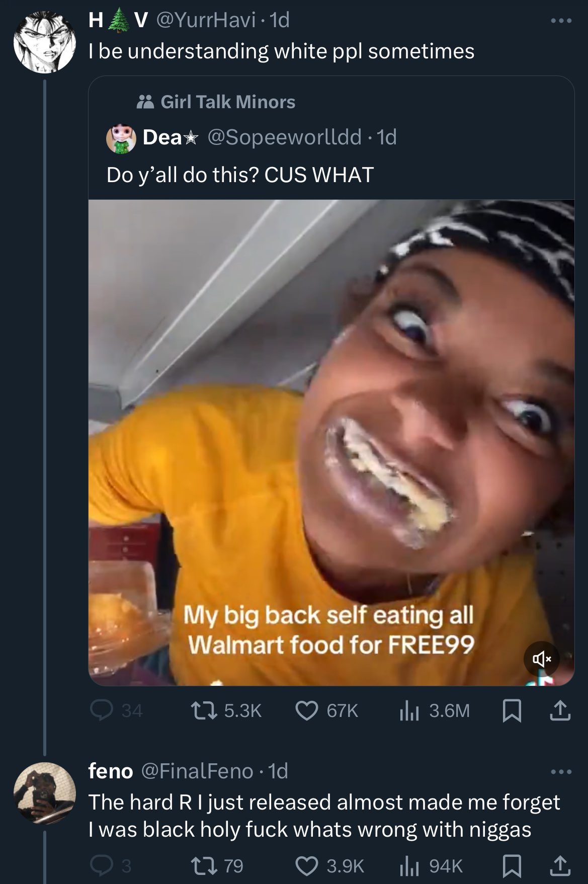
Task: Bookmark the YurrHavi tweet
Action: pos(512,710)
